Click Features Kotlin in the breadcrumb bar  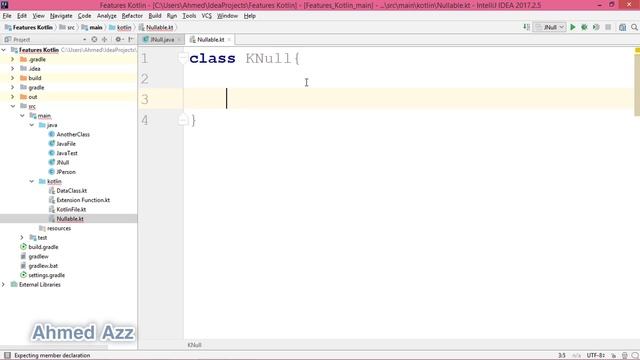[29, 27]
